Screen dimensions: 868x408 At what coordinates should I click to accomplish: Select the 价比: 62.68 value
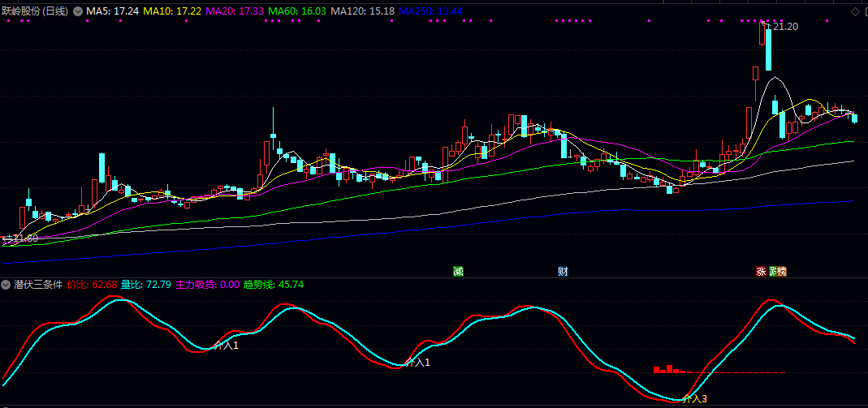tap(92, 285)
